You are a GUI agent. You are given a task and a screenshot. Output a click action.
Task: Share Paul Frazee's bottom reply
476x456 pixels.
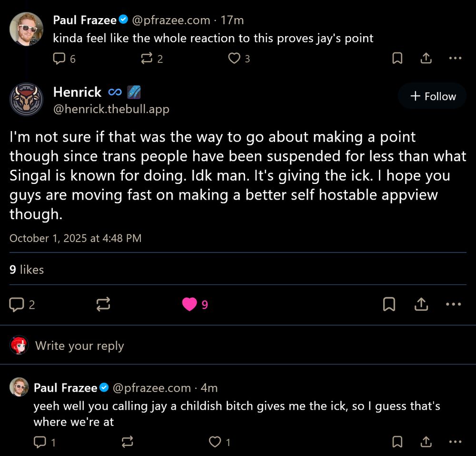(426, 442)
